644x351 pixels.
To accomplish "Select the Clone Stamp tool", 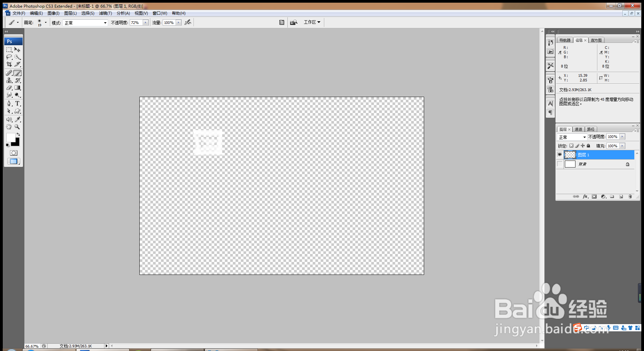I will click(x=9, y=80).
